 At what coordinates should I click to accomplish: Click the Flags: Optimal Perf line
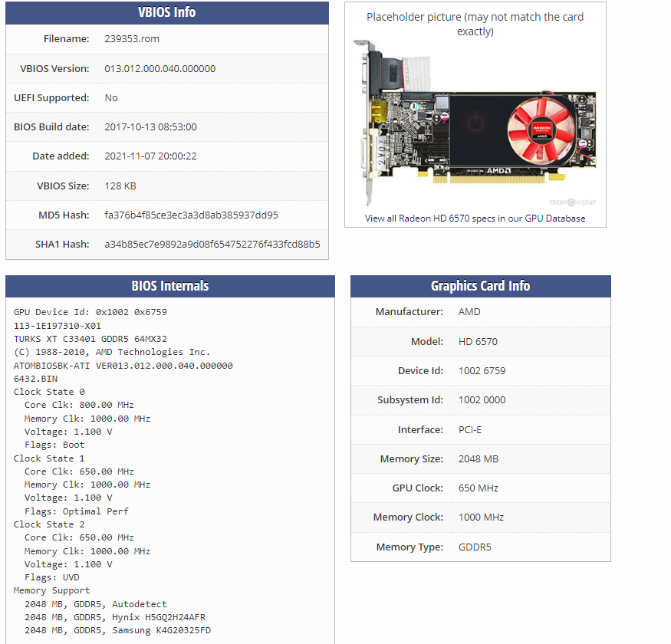(x=77, y=512)
